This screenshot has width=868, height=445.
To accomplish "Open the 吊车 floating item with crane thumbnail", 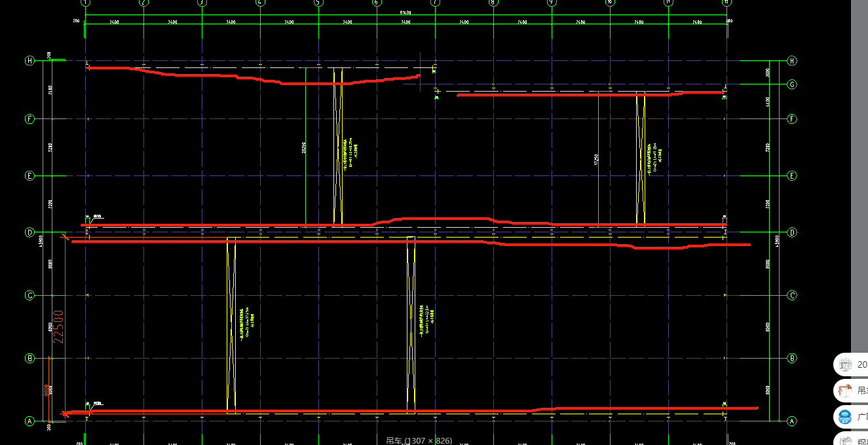I will coord(851,391).
